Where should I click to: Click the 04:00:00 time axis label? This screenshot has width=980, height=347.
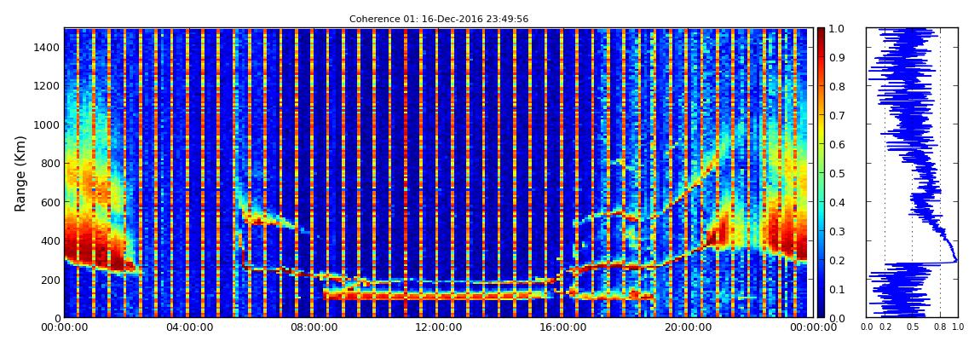coord(187,327)
